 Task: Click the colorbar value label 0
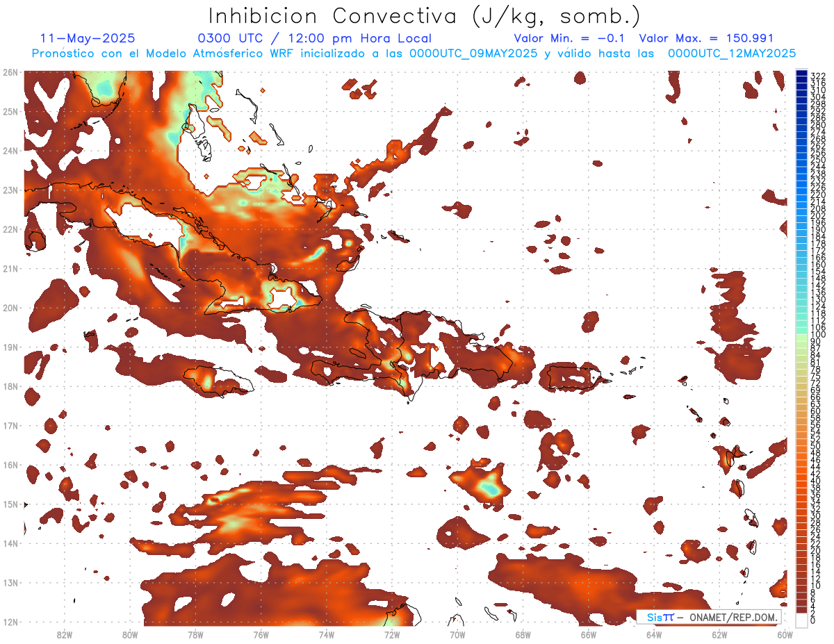coord(813,620)
